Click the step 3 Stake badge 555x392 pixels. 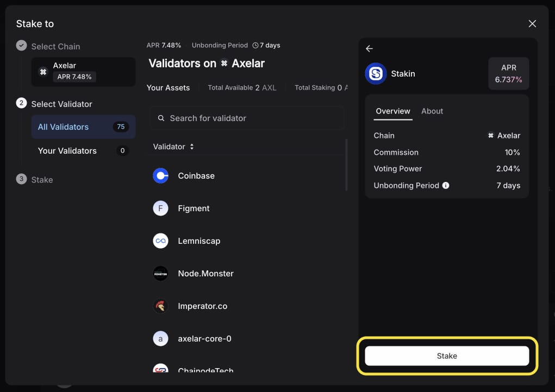click(21, 179)
